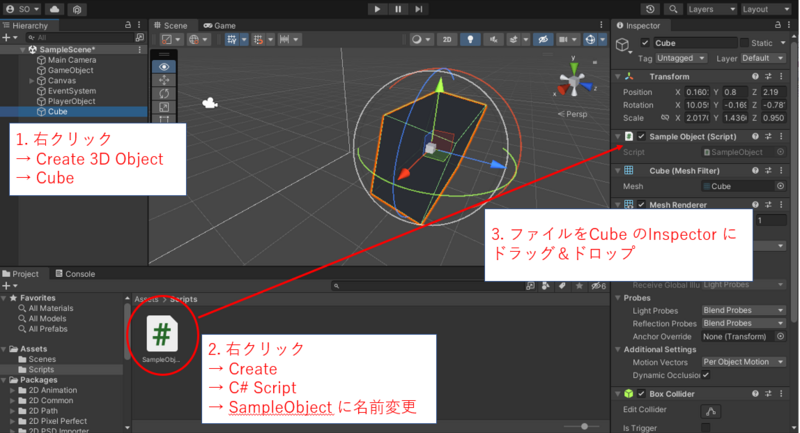Viewport: 800px width, 433px height.
Task: Open Motion Vectors dropdown
Action: coord(743,362)
